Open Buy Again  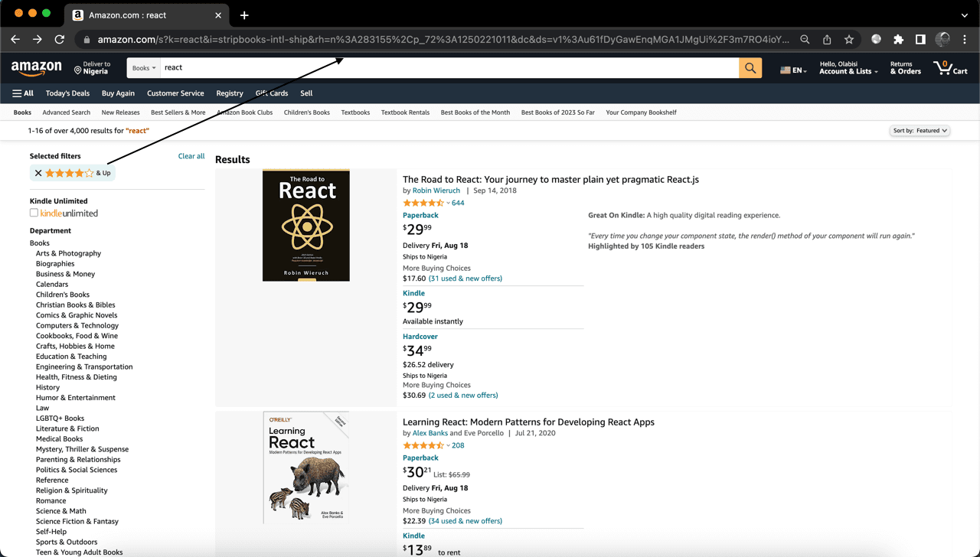point(118,93)
